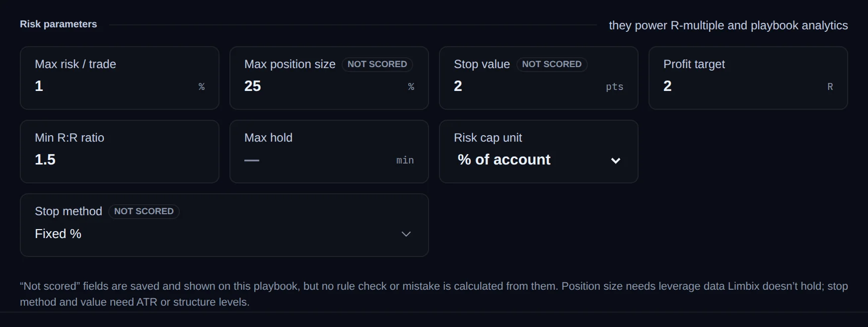The height and width of the screenshot is (327, 868).
Task: Click the pts unit label in Stop value
Action: pos(614,86)
